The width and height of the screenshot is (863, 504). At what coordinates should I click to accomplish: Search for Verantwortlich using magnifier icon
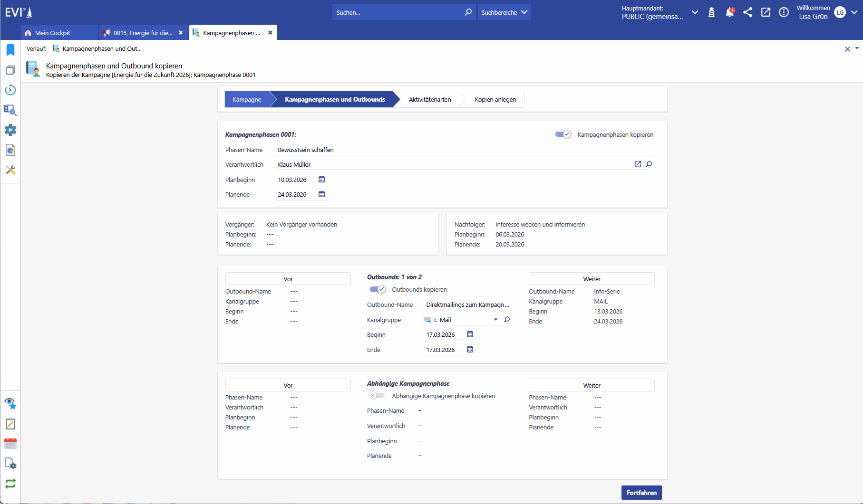click(x=649, y=164)
